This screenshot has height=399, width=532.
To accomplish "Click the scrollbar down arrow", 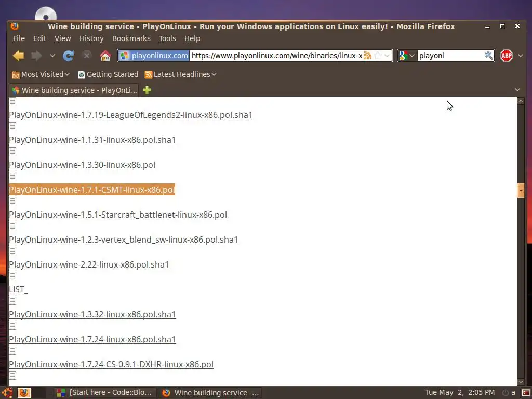I will 521,382.
